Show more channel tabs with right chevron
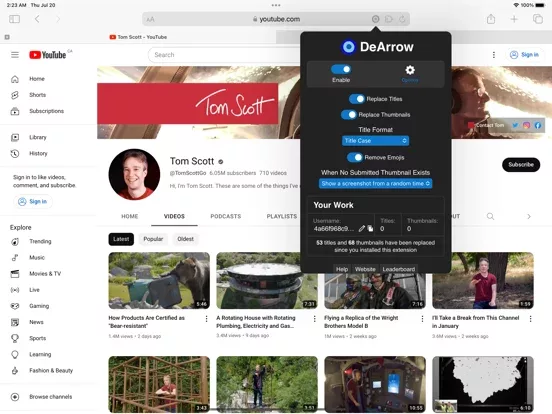552x414 pixels. (529, 217)
